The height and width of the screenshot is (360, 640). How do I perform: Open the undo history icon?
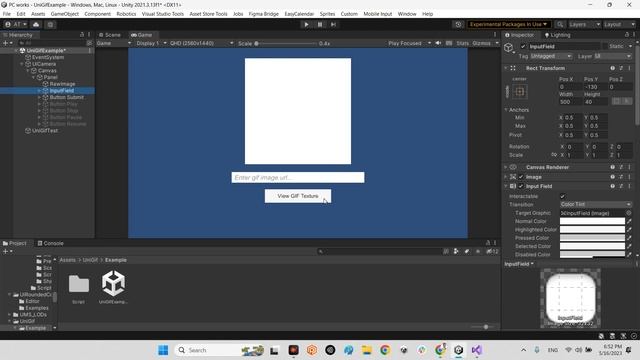tap(458, 24)
